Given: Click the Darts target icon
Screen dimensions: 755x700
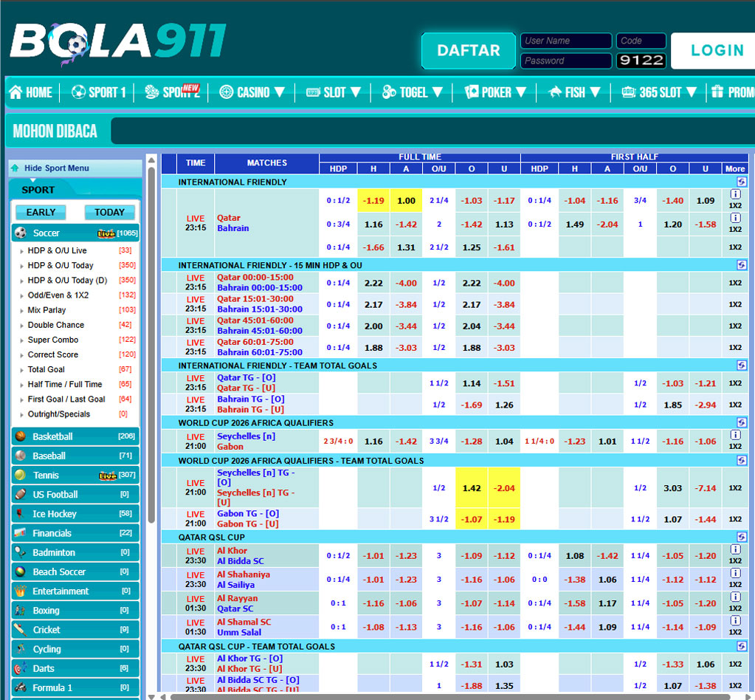Looking at the screenshot, I should tap(20, 668).
